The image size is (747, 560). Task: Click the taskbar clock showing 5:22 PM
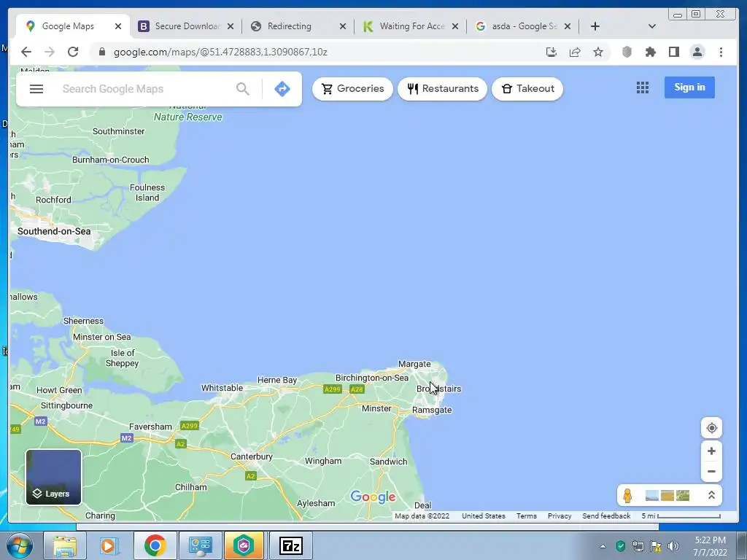(x=710, y=546)
